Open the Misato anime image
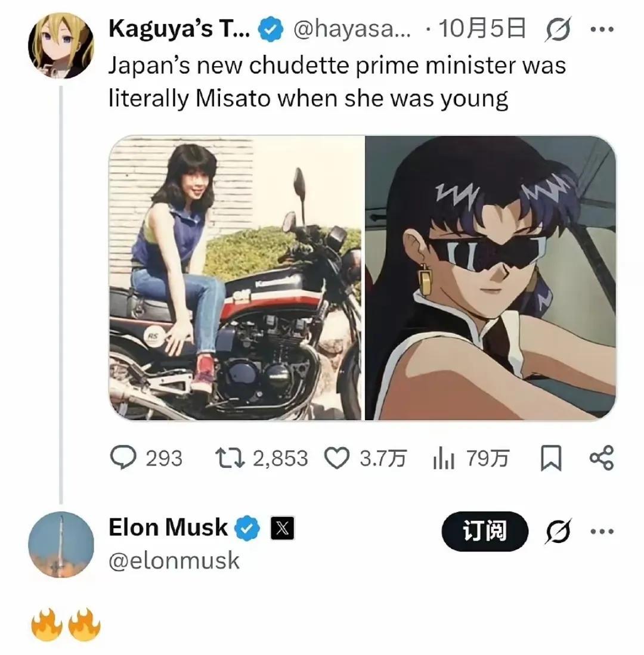This screenshot has height=655, width=644. tap(490, 278)
